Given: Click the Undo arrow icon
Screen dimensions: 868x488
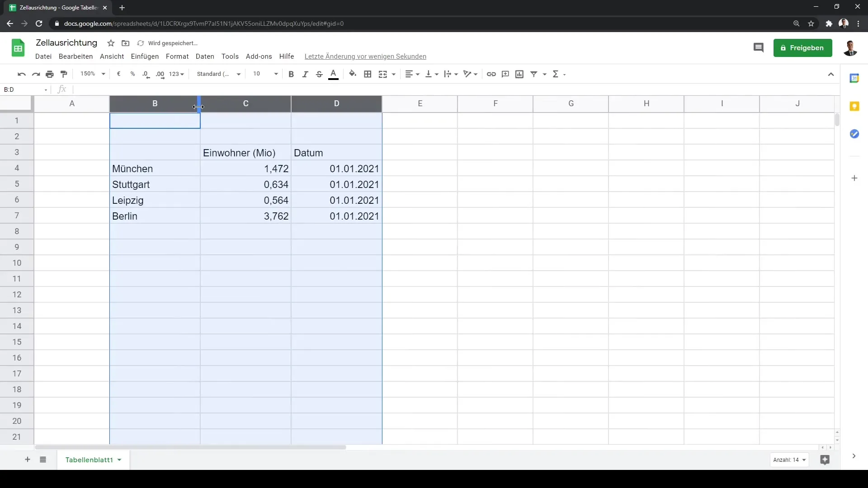Looking at the screenshot, I should 21,74.
